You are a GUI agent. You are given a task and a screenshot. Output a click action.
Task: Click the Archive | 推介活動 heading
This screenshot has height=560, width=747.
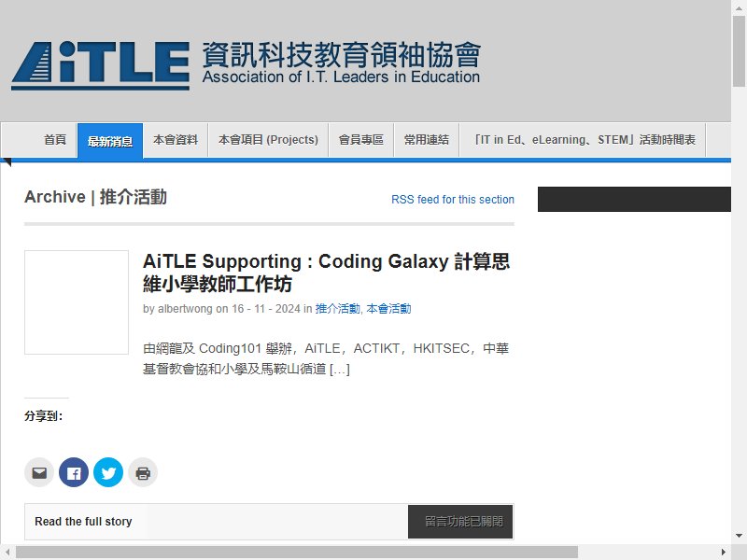(x=95, y=197)
